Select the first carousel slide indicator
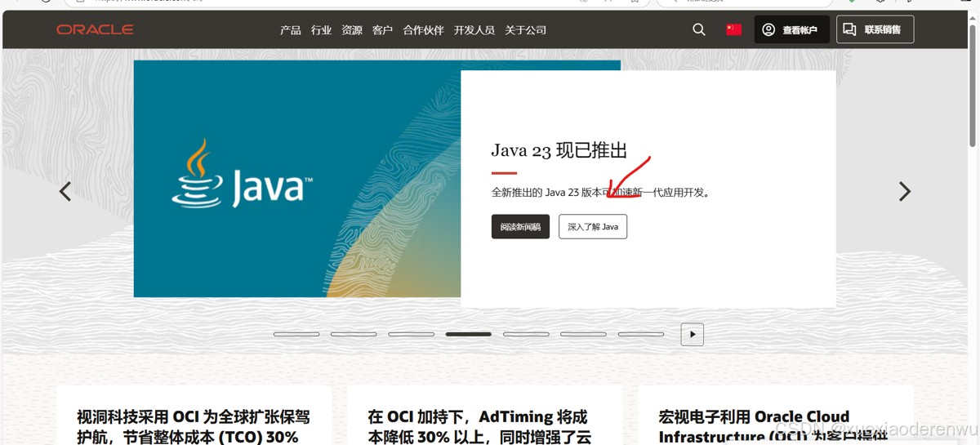The image size is (980, 445). (x=296, y=334)
